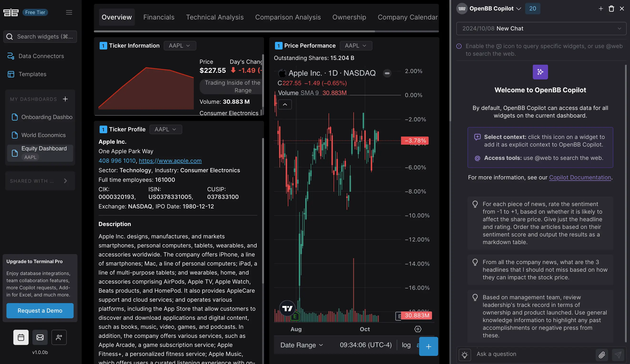The height and width of the screenshot is (364, 630).
Task: Expand the AAPL dropdown in Price Performance
Action: click(356, 45)
